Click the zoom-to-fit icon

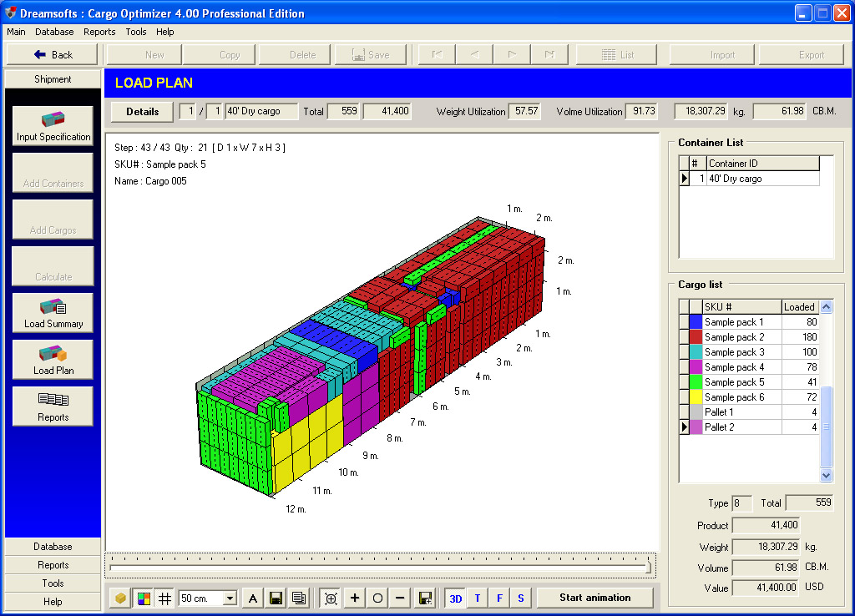331,598
